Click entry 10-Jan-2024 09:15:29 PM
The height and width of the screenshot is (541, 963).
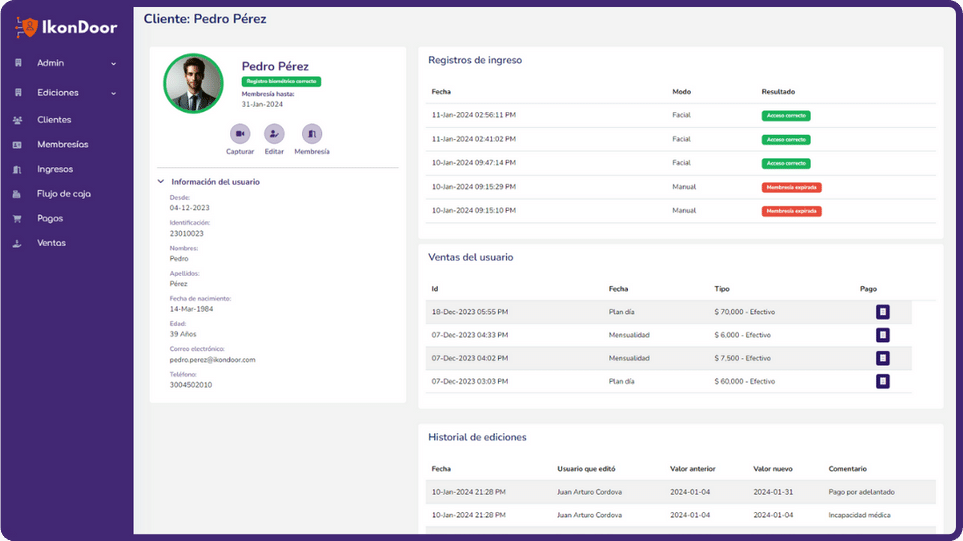[x=474, y=187]
